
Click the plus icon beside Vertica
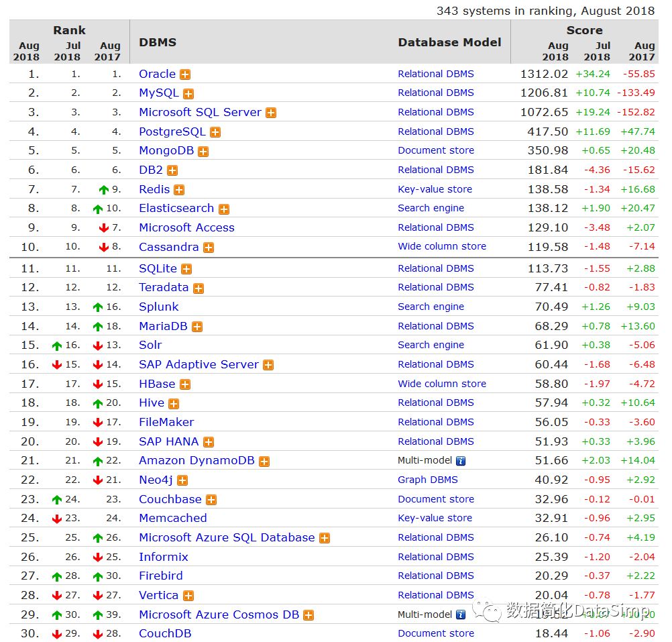point(188,596)
